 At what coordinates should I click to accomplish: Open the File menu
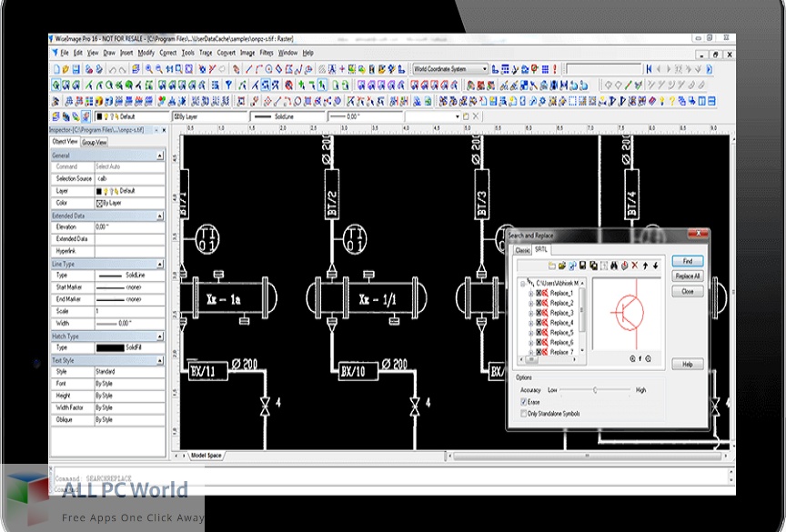coord(65,53)
